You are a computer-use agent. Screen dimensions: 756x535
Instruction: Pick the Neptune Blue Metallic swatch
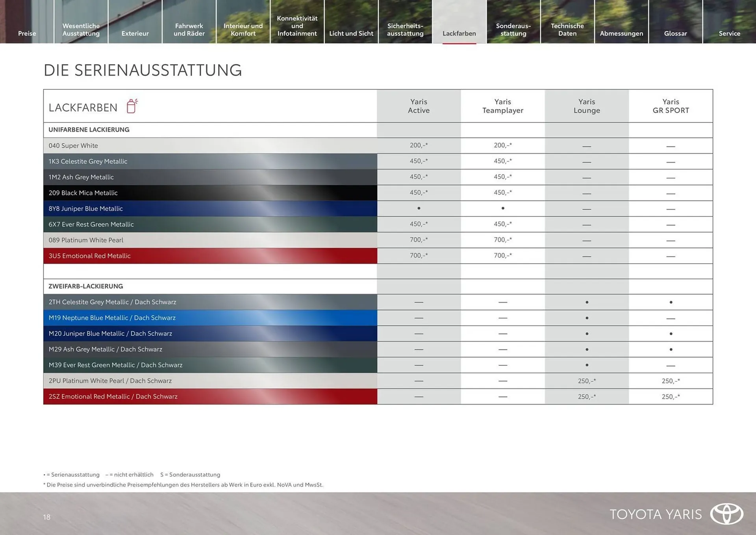point(210,318)
